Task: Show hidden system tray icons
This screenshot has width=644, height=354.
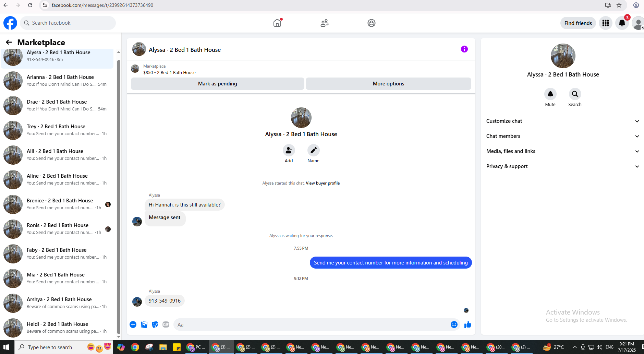Action: (x=574, y=347)
